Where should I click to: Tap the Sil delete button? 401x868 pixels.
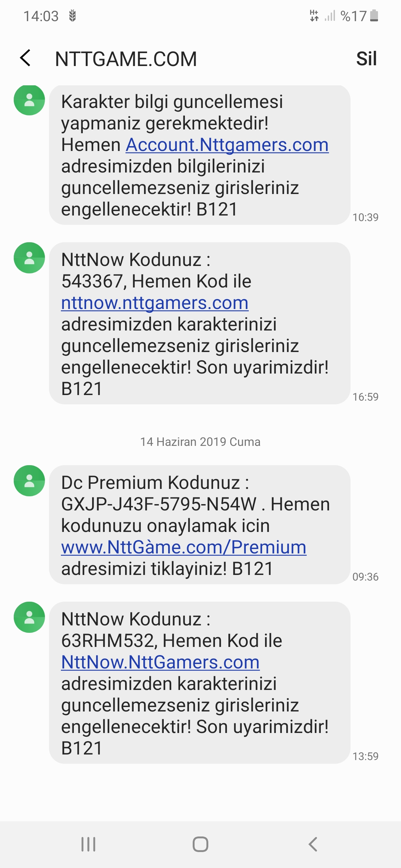pyautogui.click(x=366, y=59)
